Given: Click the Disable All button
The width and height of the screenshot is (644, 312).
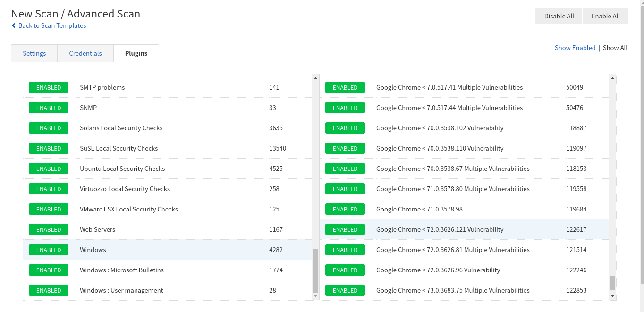Looking at the screenshot, I should tap(559, 16).
